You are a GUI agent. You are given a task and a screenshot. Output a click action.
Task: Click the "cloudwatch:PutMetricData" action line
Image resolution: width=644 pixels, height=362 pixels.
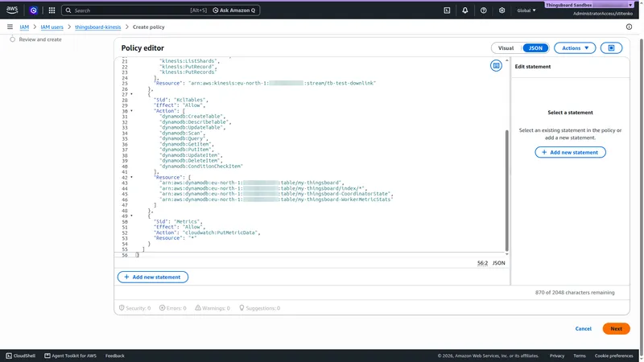[207, 232]
